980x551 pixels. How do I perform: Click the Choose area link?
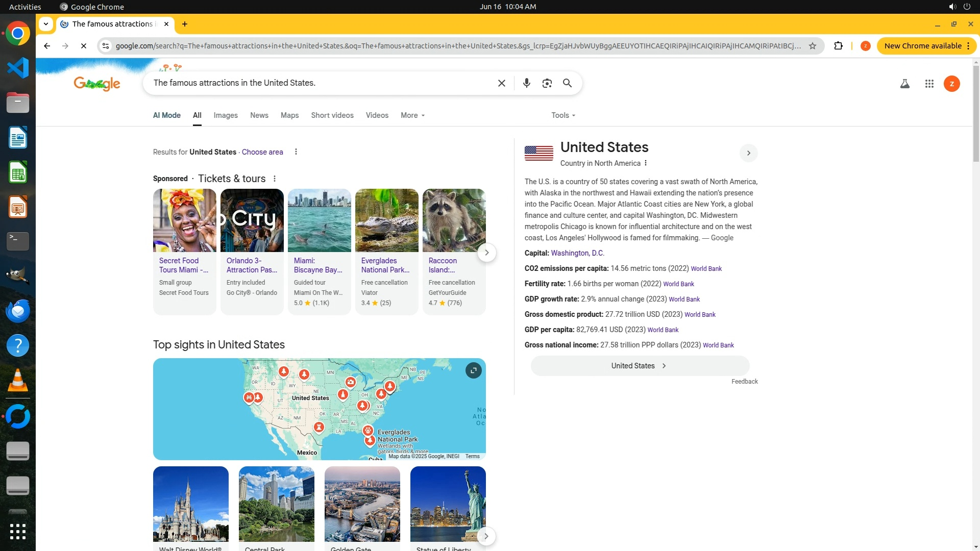tap(262, 152)
